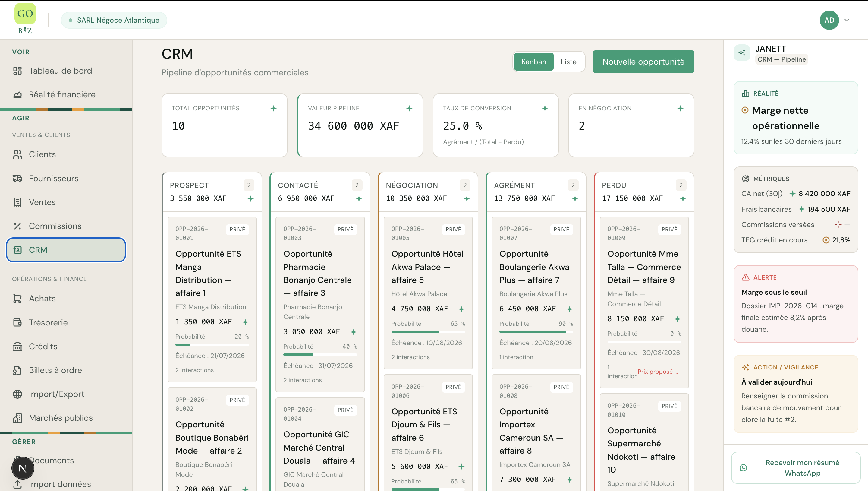Viewport: 868px width, 491px height.
Task: Click the CRM — Pipeline context chip
Action: point(782,59)
